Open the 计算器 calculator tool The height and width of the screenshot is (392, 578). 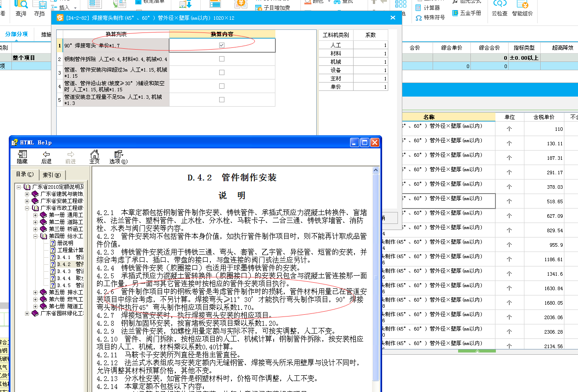[x=427, y=7]
